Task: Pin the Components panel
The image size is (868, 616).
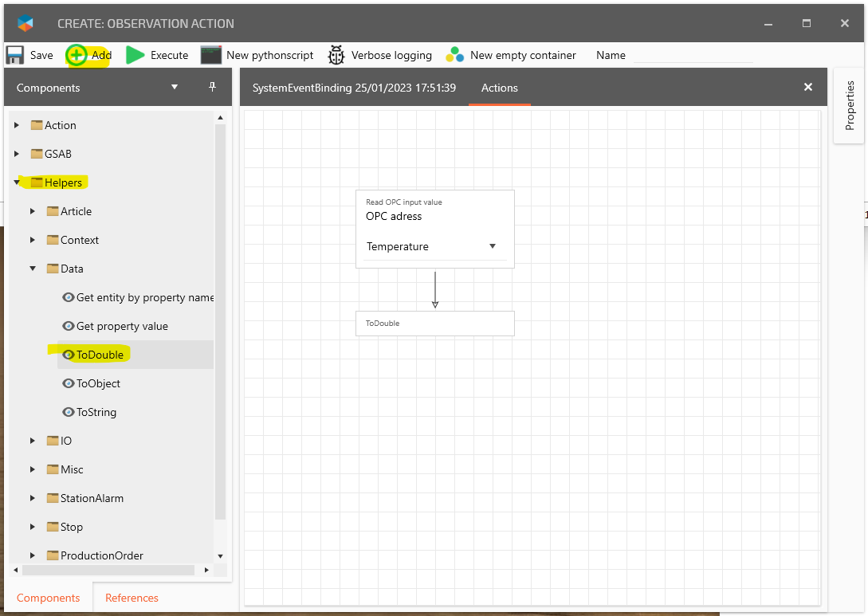Action: click(x=212, y=87)
